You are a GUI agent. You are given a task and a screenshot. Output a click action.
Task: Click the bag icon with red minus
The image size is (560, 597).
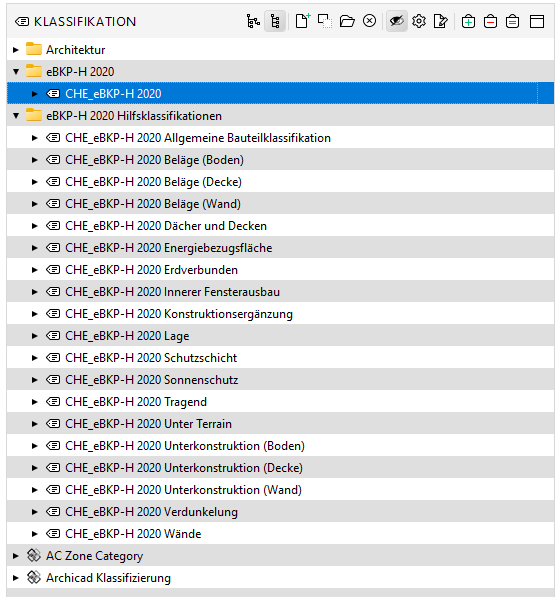coord(490,21)
